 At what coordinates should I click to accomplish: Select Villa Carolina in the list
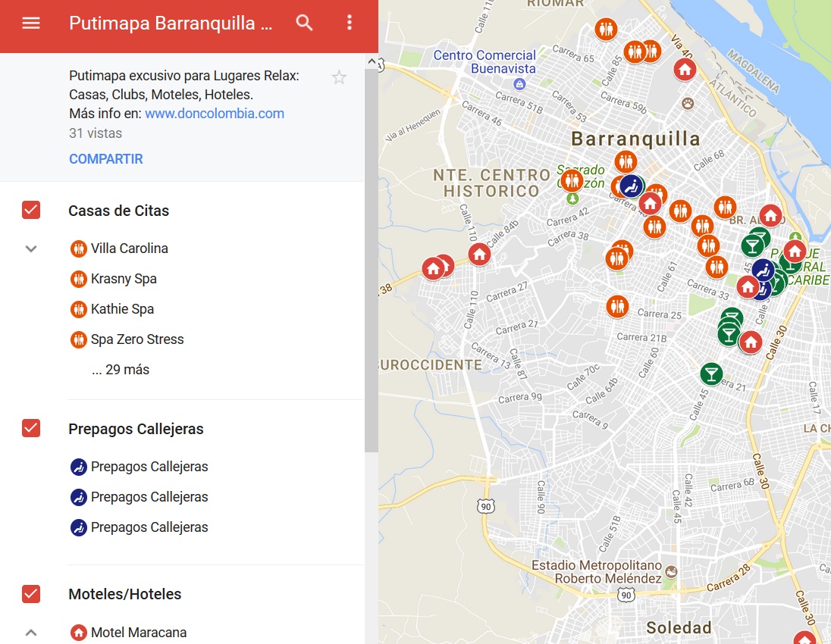point(129,249)
